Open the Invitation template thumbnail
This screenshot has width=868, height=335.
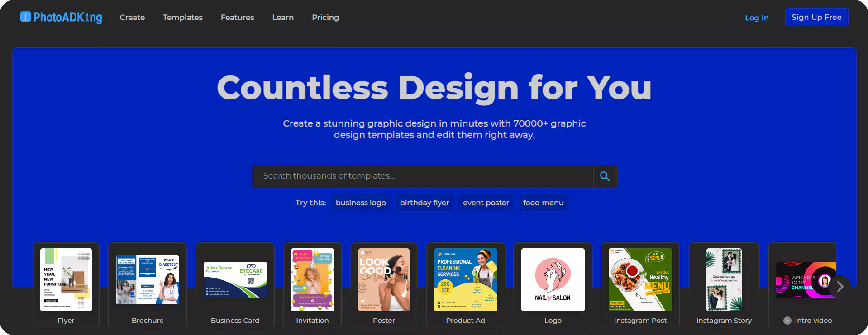pos(312,280)
